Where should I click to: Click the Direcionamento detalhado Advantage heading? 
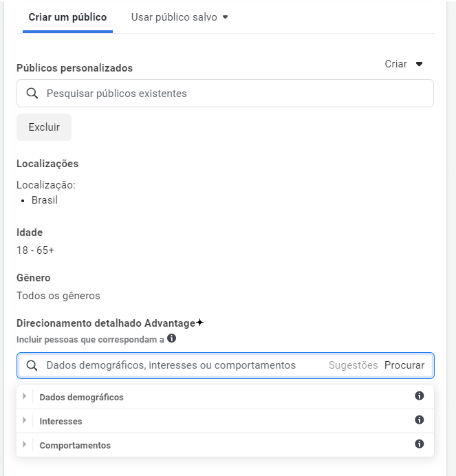[x=106, y=323]
